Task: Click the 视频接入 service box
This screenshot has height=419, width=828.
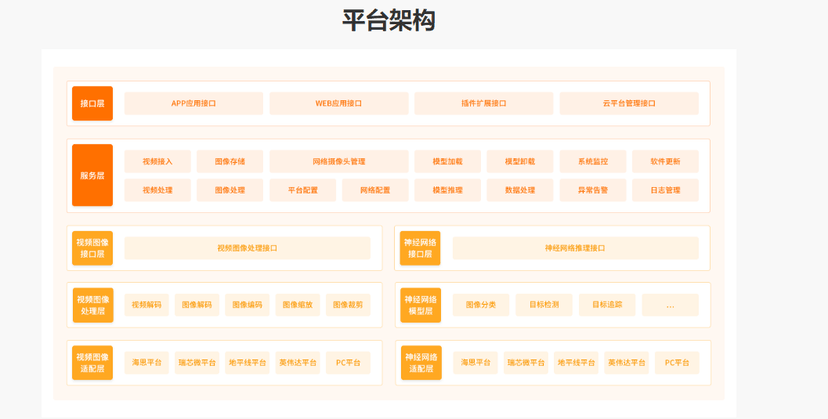Action: coord(157,162)
